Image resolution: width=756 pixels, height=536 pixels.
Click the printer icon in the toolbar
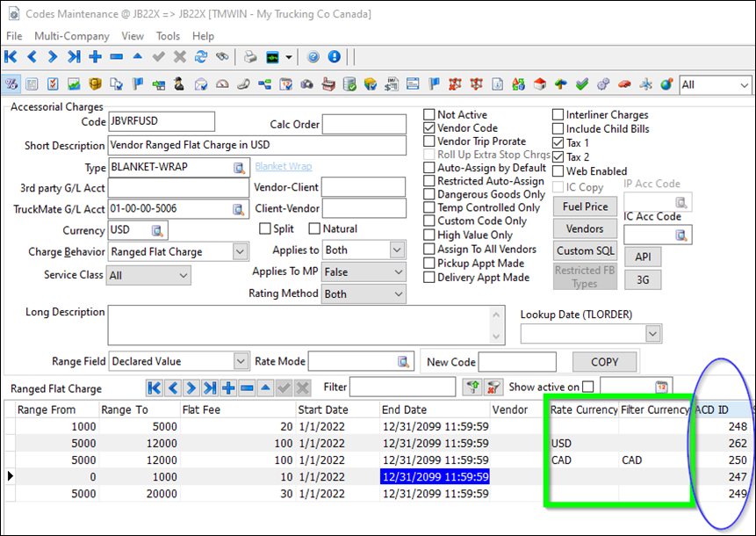(249, 57)
